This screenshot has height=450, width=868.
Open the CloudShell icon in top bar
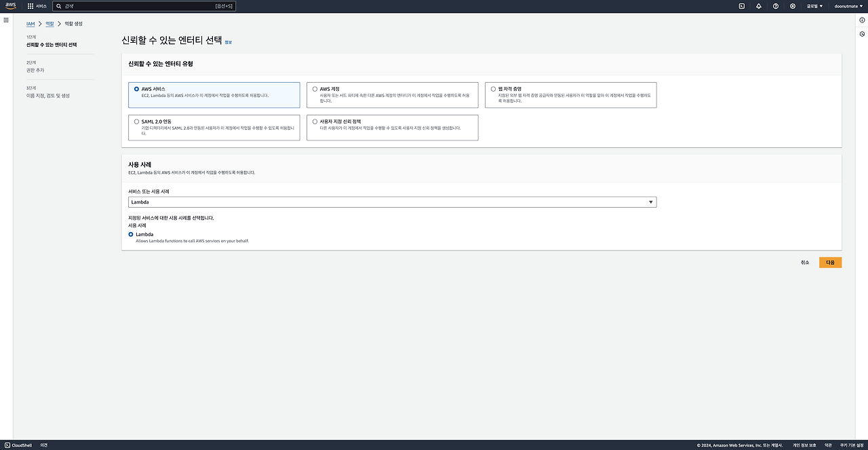click(x=742, y=5)
